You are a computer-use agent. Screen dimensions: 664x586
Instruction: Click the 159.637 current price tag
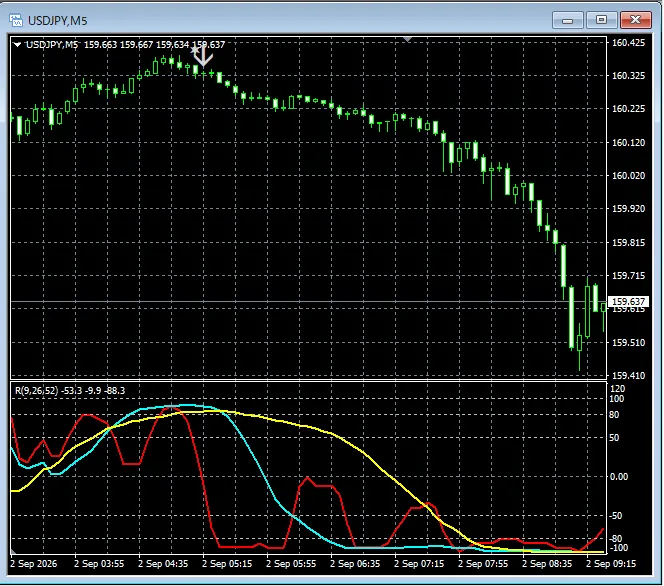[628, 301]
